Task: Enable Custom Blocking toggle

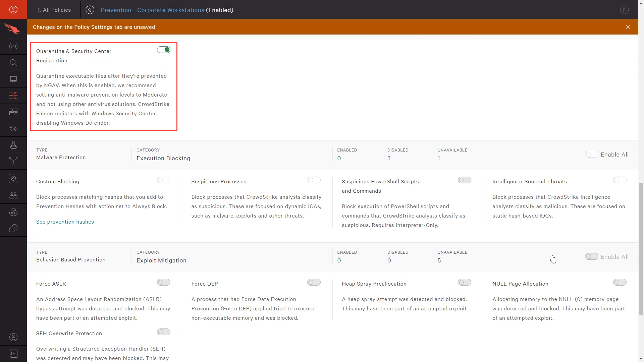Action: pos(164,180)
